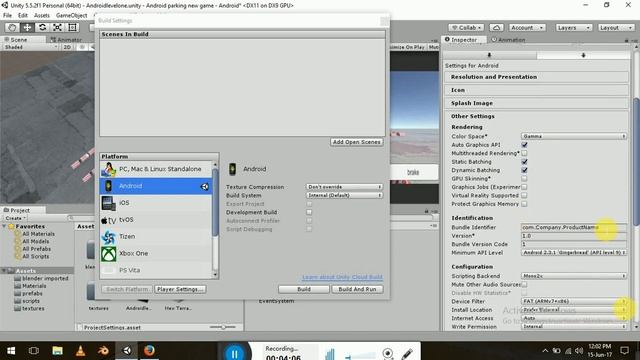The width and height of the screenshot is (640, 360).
Task: Switch to Unity in taskbar
Action: pos(127,351)
